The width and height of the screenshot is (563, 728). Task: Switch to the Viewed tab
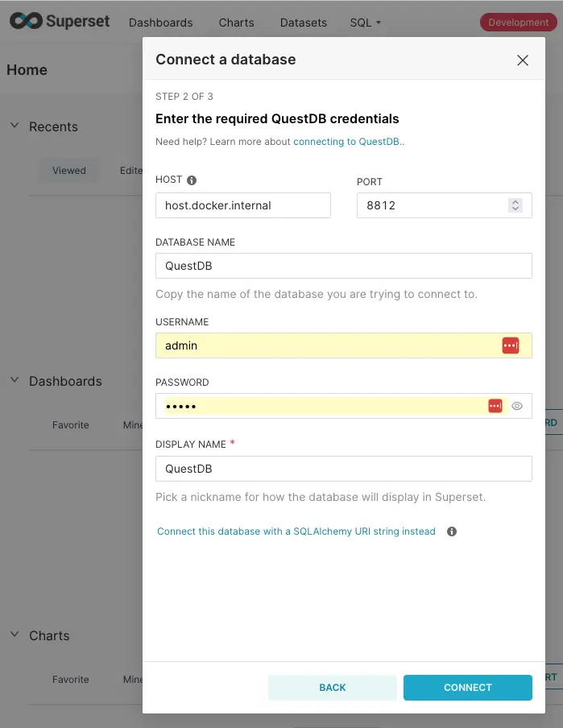[x=68, y=170]
